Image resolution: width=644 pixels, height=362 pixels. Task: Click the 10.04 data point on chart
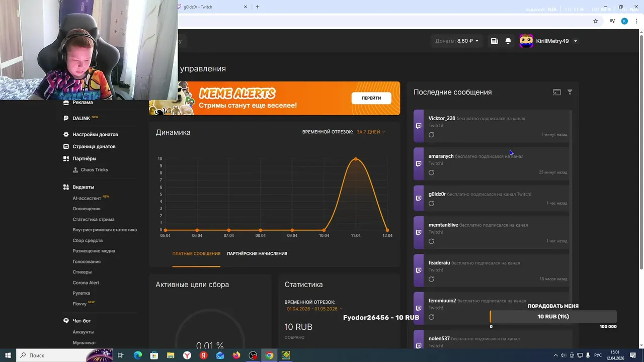[324, 230]
